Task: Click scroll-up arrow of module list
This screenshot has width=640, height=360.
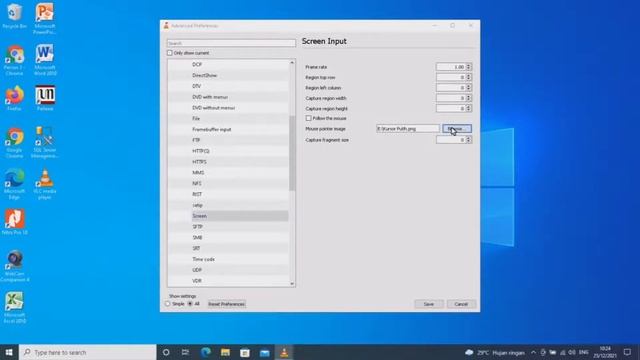Action: (x=292, y=62)
